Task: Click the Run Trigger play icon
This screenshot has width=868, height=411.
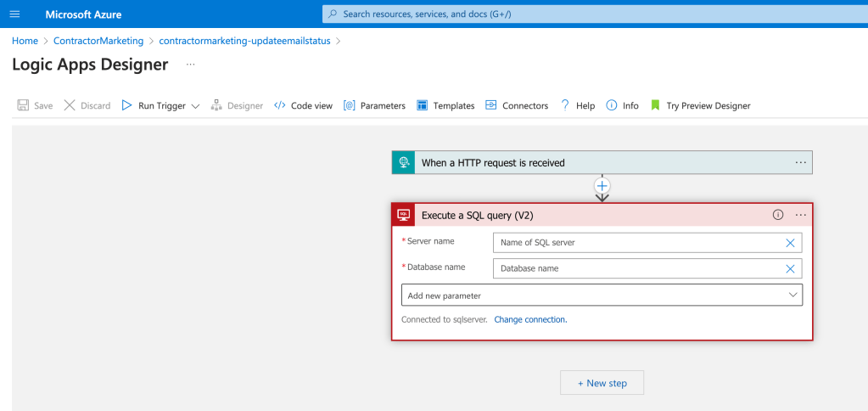Action: tap(126, 105)
